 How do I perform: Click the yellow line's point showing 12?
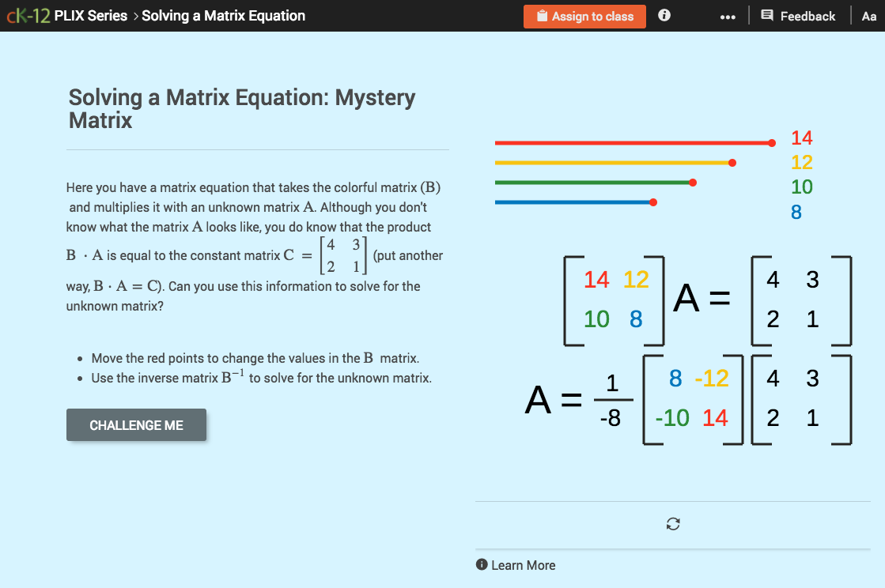pos(732,162)
